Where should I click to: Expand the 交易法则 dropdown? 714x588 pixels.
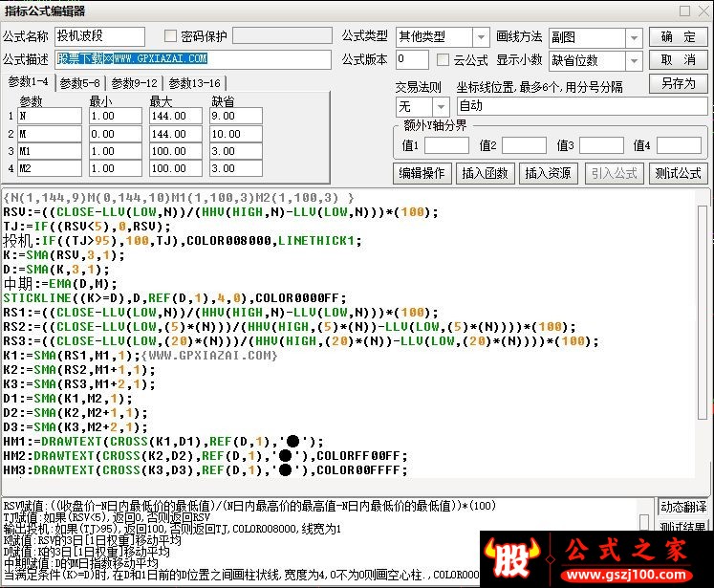441,106
